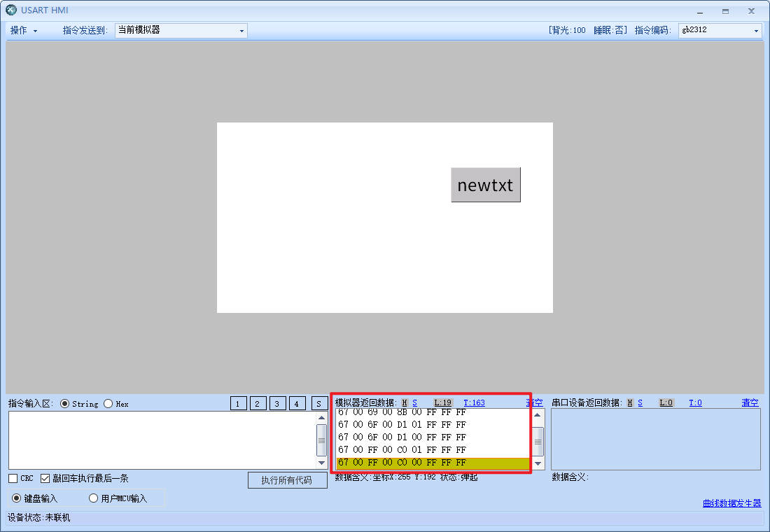
Task: Expand the gb2312 encoding dropdown
Action: [720, 31]
